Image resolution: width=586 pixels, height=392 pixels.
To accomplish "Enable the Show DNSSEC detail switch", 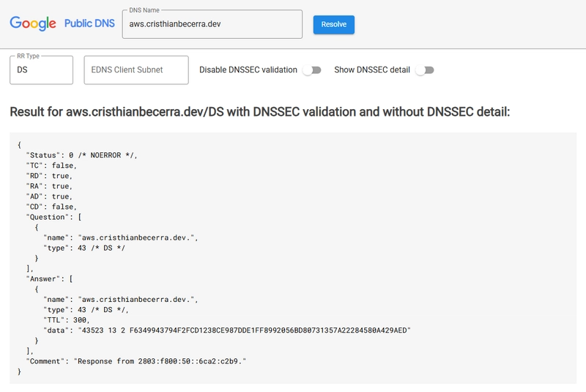I will pyautogui.click(x=424, y=70).
